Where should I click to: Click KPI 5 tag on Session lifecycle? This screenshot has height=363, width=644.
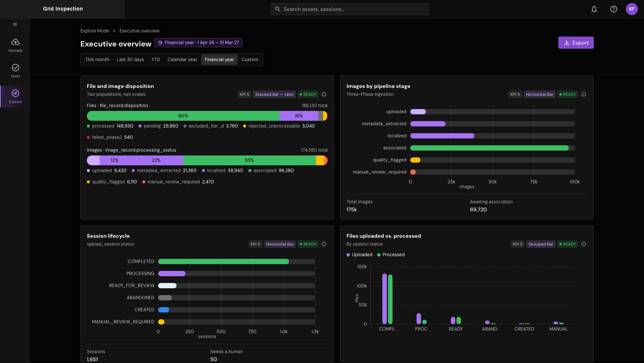pyautogui.click(x=256, y=244)
